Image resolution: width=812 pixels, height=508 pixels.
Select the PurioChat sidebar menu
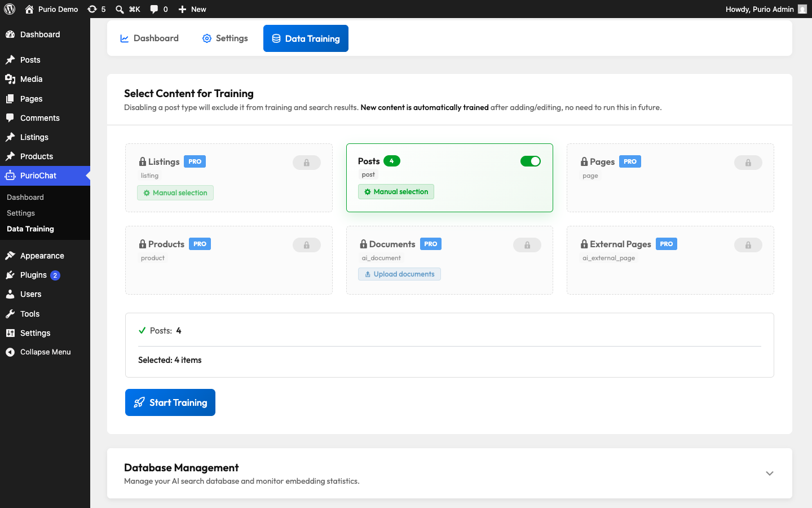(x=45, y=176)
